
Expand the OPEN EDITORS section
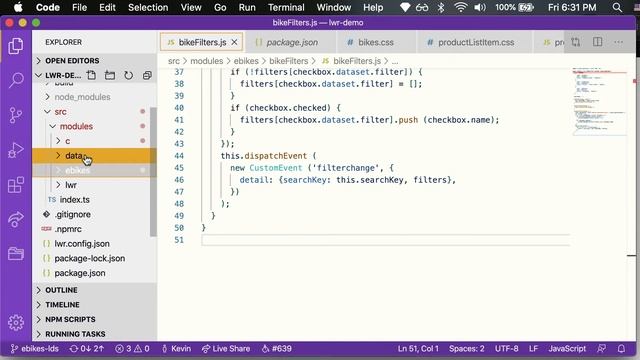(x=95, y=60)
